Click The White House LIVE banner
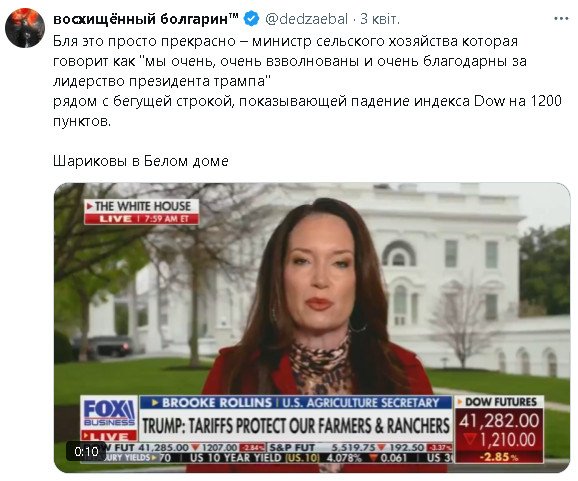Image resolution: width=578 pixels, height=481 pixels. pos(142,212)
